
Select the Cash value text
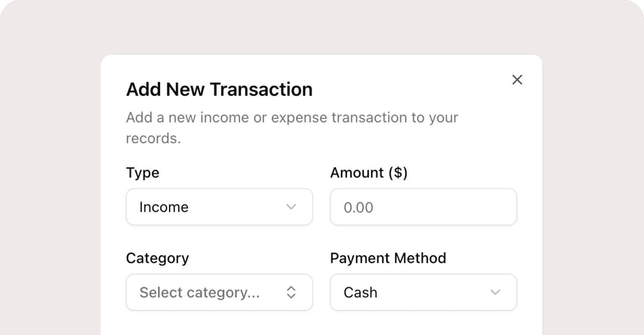click(x=360, y=292)
